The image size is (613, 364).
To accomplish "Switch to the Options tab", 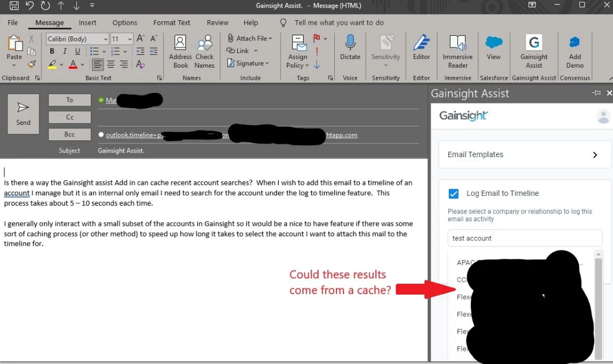I will 125,23.
